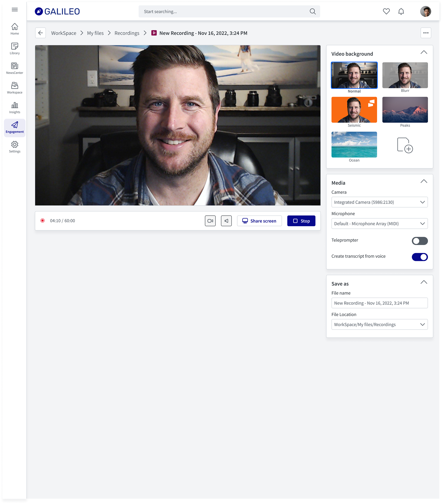
Task: Open Settings in sidebar
Action: (15, 147)
